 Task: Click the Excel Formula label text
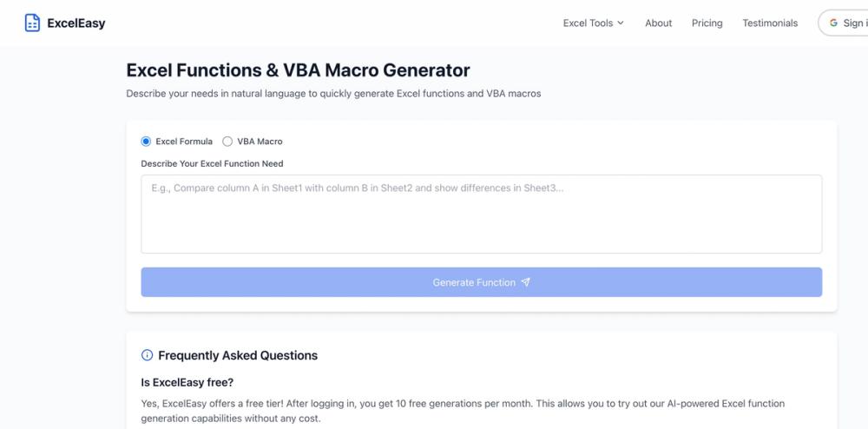click(x=184, y=142)
